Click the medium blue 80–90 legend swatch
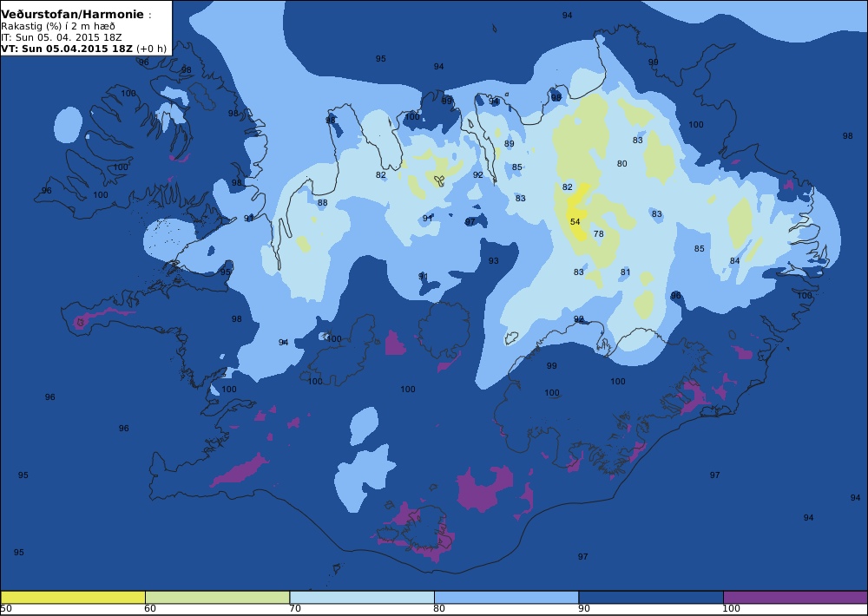Image resolution: width=868 pixels, height=616 pixels. (507, 597)
